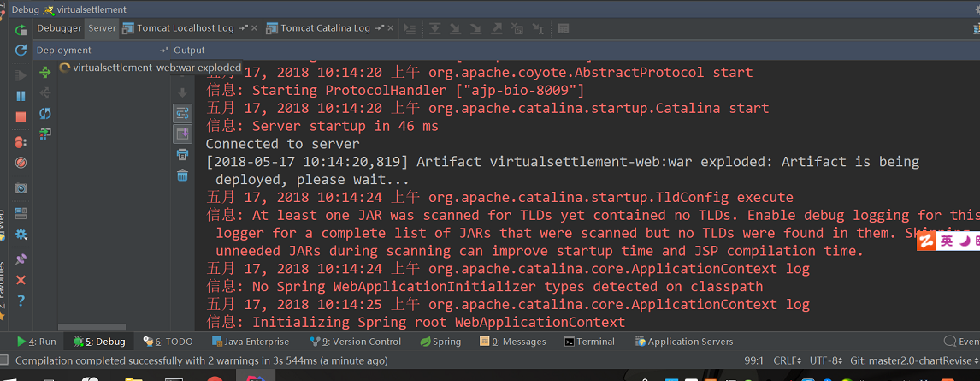This screenshot has width=980, height=381.
Task: Toggle Use Soft Wraps in output
Action: coord(182,113)
